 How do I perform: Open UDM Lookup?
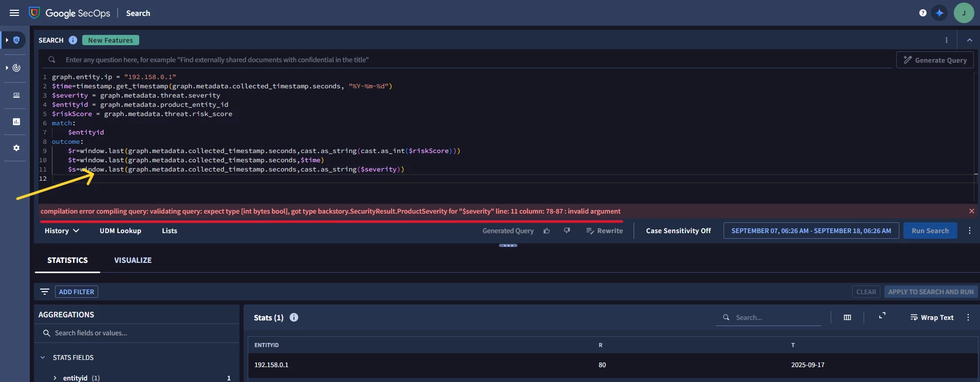[120, 231]
